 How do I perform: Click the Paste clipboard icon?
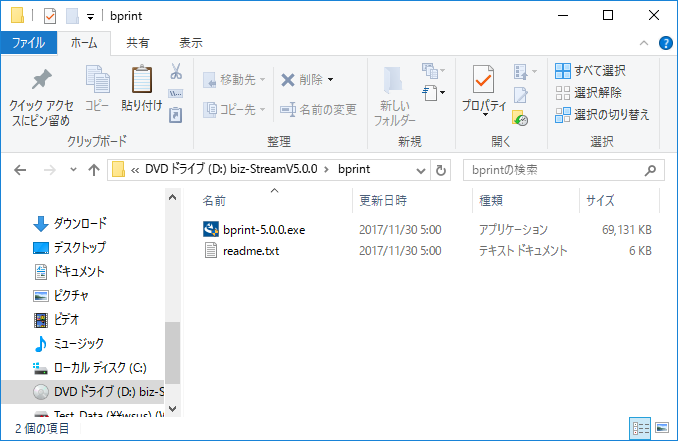(142, 82)
